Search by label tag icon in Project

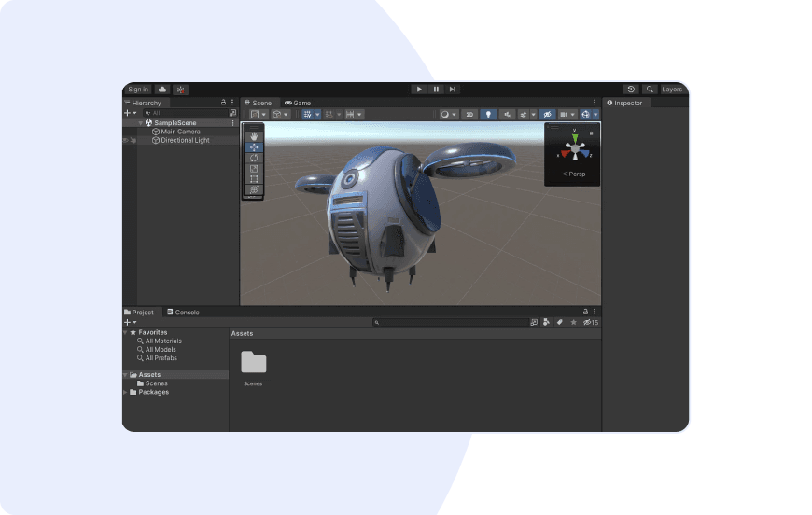click(560, 323)
